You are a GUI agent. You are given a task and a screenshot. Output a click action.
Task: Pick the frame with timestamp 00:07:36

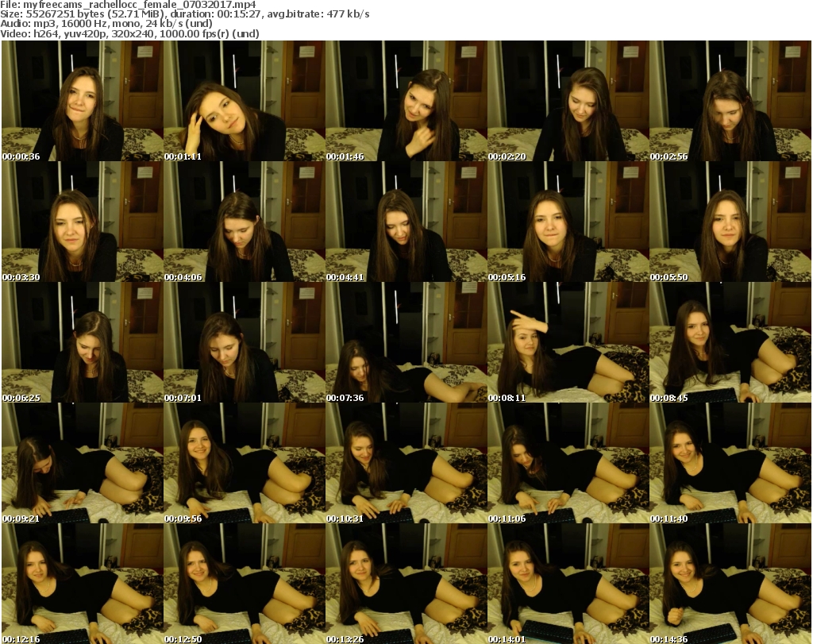(406, 342)
